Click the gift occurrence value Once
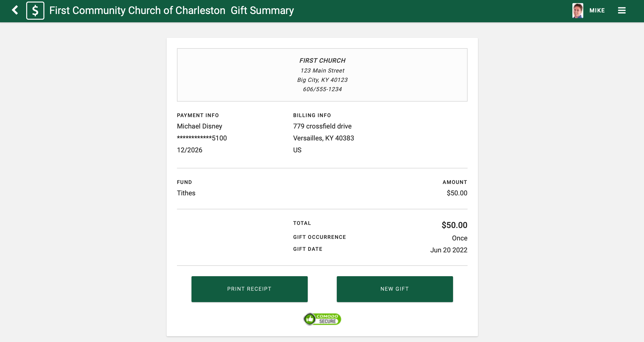 pyautogui.click(x=460, y=238)
